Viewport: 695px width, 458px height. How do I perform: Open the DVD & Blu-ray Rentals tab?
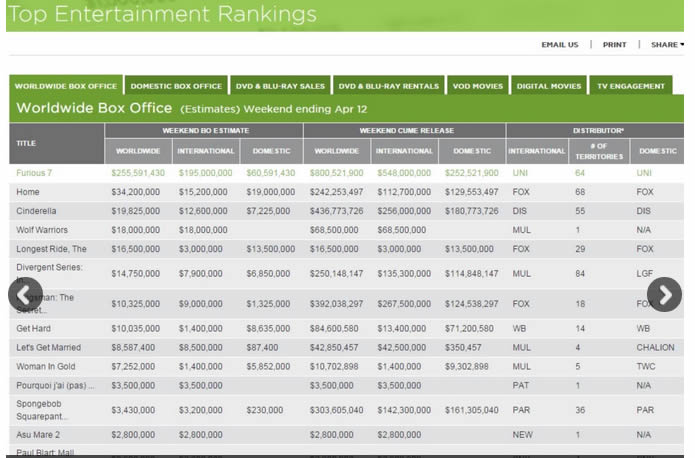click(x=389, y=86)
